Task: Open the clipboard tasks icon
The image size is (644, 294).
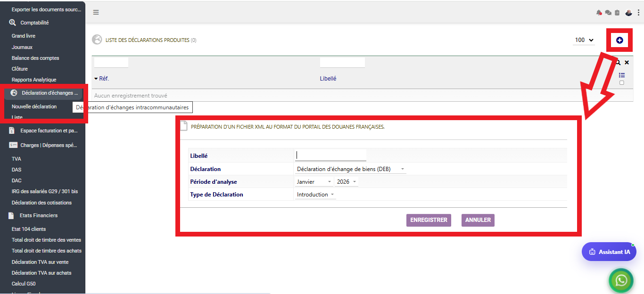Action: 617,13
